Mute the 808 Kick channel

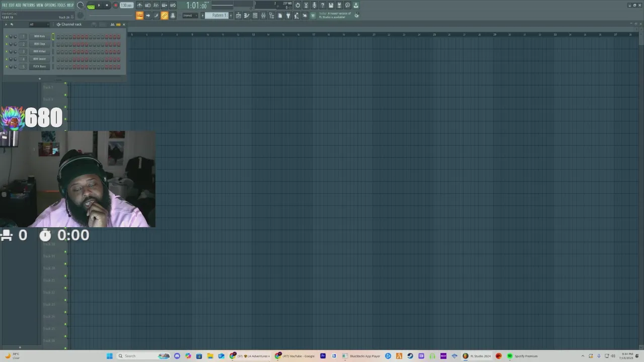pos(7,36)
